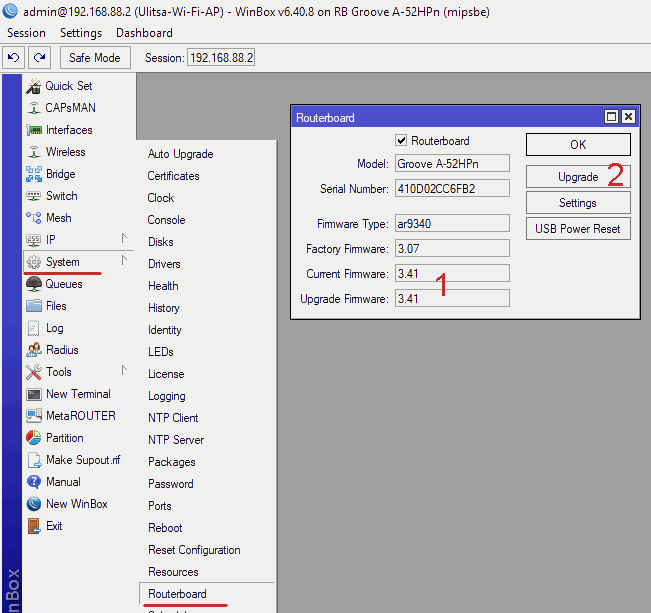Click the Upgrade button
651x613 pixels.
click(x=578, y=177)
